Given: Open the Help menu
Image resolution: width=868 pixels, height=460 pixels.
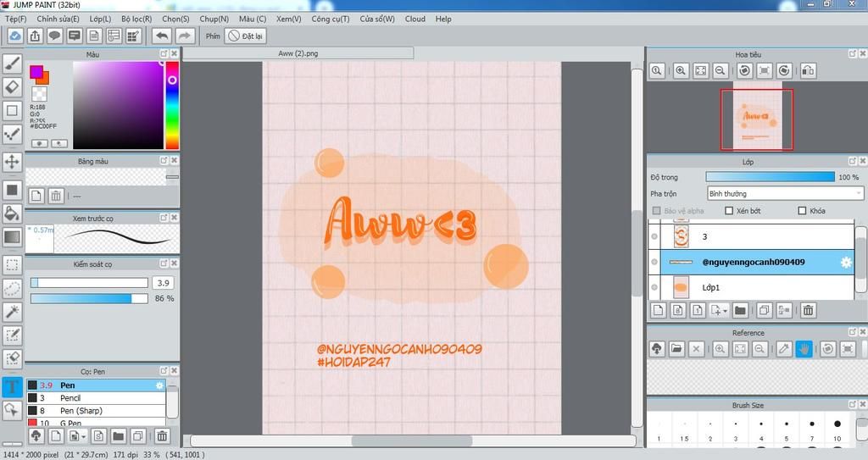Looking at the screenshot, I should [443, 19].
